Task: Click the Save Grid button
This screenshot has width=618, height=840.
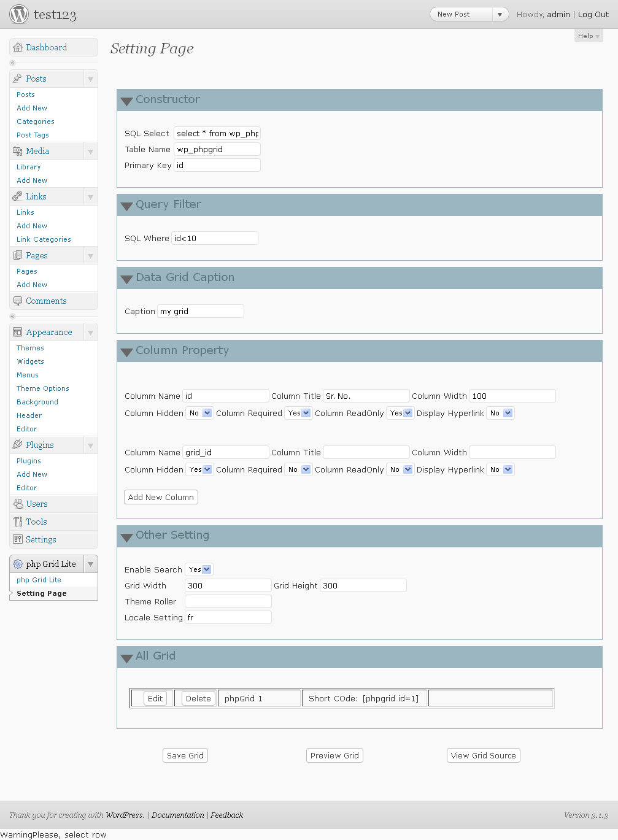Action: coord(185,755)
